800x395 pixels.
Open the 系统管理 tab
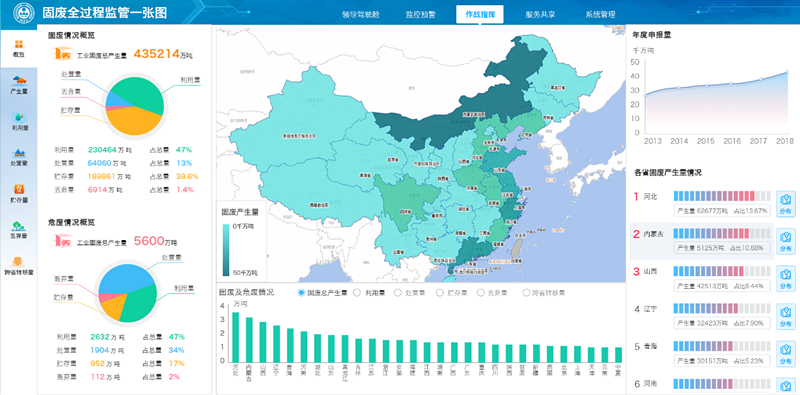click(x=600, y=14)
